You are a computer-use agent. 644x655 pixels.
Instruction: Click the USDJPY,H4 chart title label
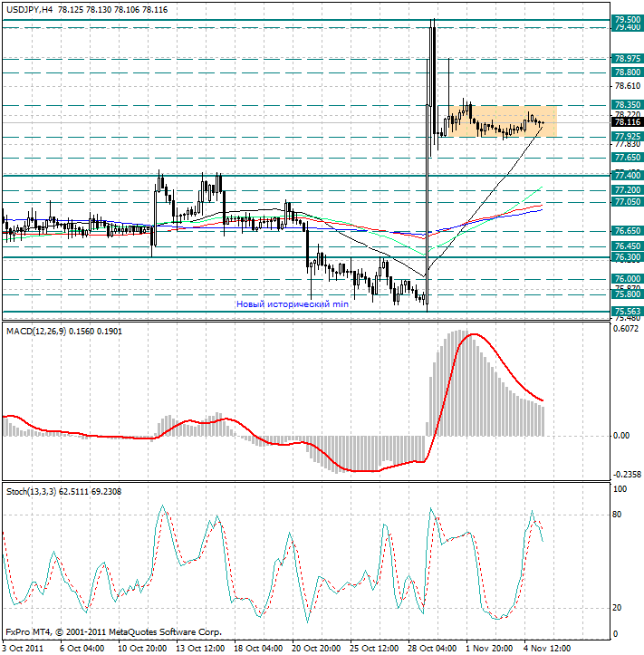click(28, 9)
